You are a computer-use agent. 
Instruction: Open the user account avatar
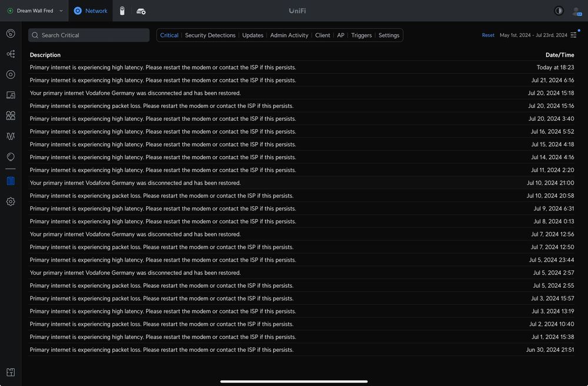click(577, 11)
